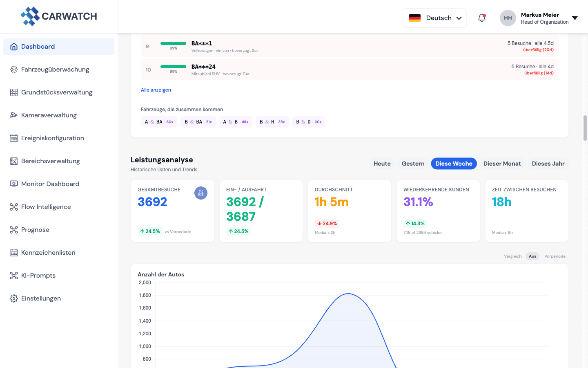Viewport: 588px width, 368px height.
Task: Click the car icon on the Gesamtbesuche card
Action: [201, 193]
